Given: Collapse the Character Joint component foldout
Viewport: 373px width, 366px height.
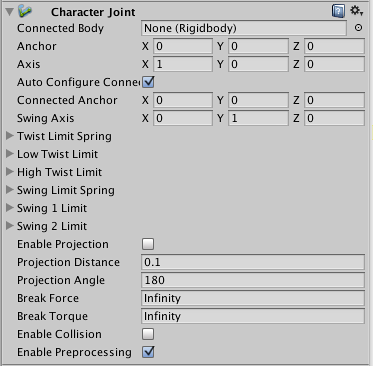Looking at the screenshot, I should pyautogui.click(x=10, y=12).
